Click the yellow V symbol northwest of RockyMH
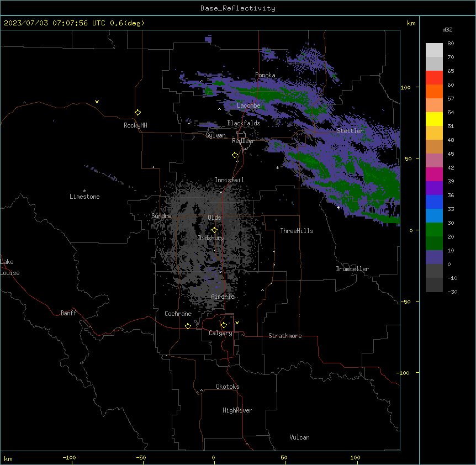The height and width of the screenshot is (465, 476). 97,102
